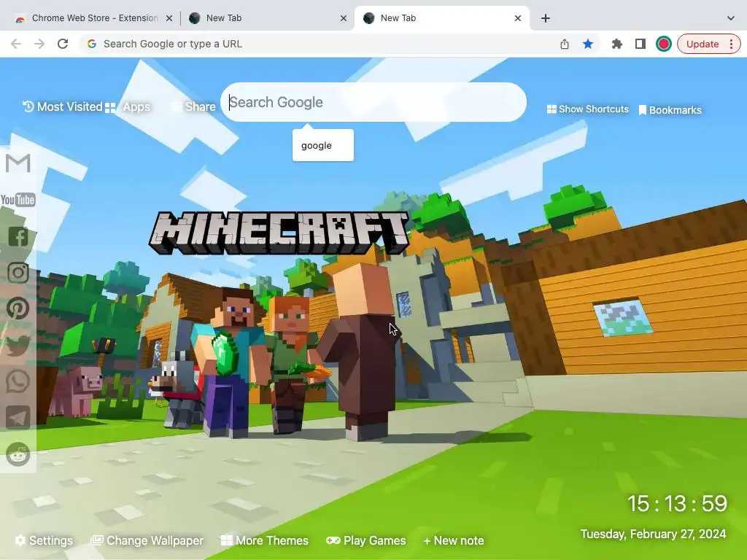Click the 15:13:59 clock
The height and width of the screenshot is (560, 747).
tap(677, 503)
